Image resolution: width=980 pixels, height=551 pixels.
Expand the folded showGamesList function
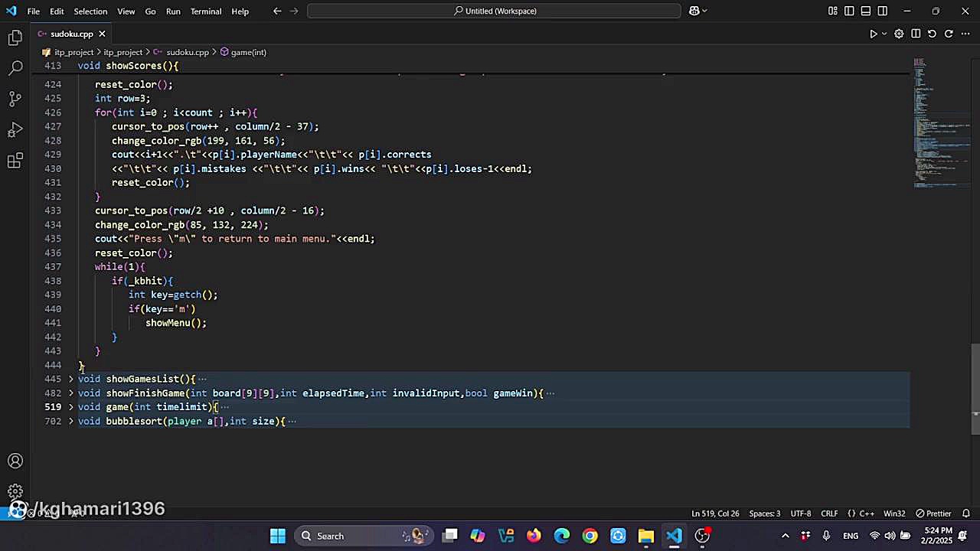coord(70,379)
